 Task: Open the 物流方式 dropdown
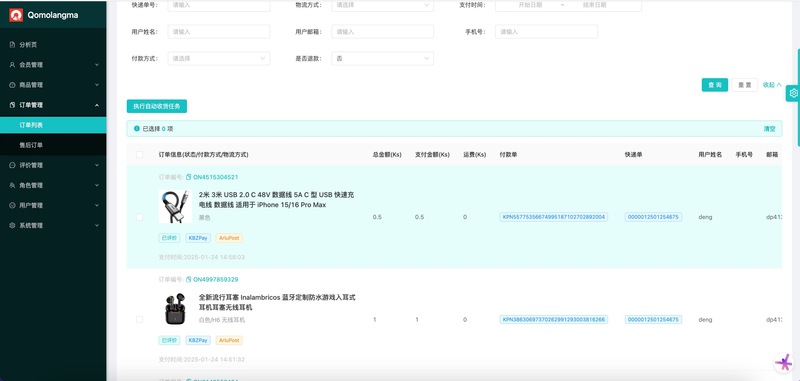[382, 5]
